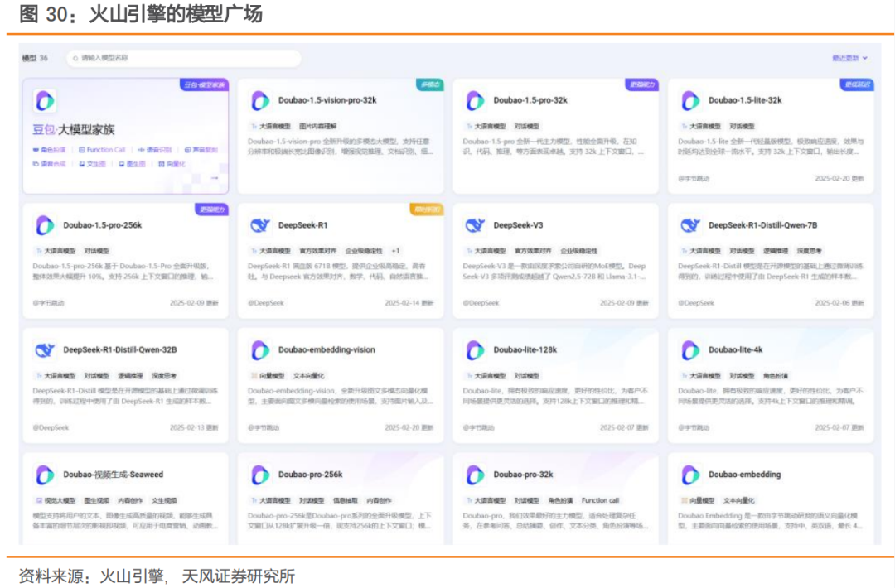Click the 文本向量化 tag on Doubao-embedding-vision
Screen dimensions: 895x588
click(x=309, y=376)
